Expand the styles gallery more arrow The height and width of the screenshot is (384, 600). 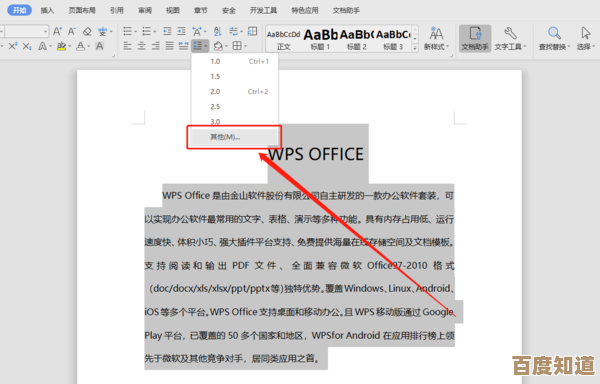(415, 48)
